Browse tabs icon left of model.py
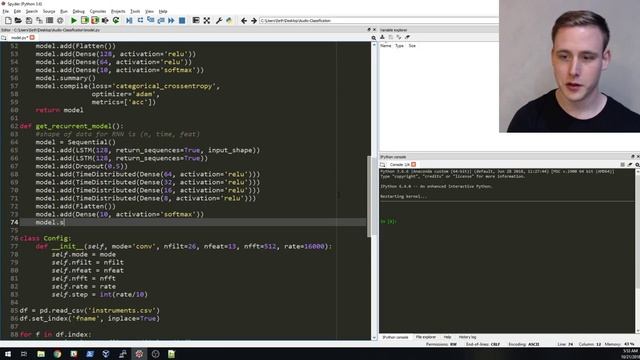This screenshot has height=360, width=640. [4, 38]
